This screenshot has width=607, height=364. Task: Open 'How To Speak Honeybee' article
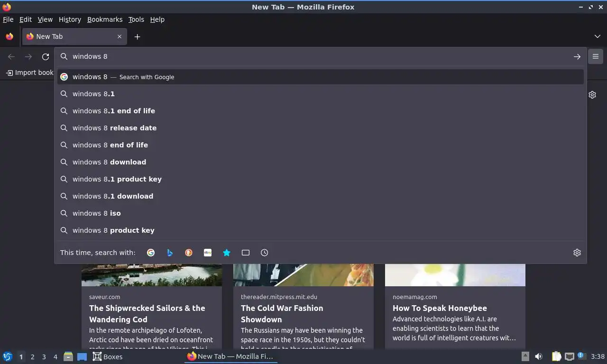click(x=440, y=308)
